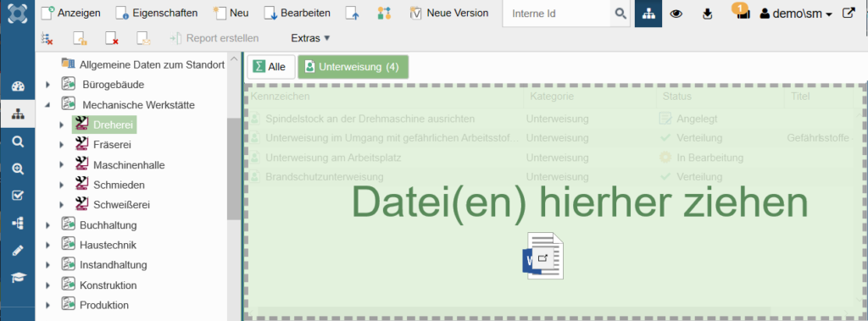Click the delete document red X icon

pyautogui.click(x=113, y=38)
